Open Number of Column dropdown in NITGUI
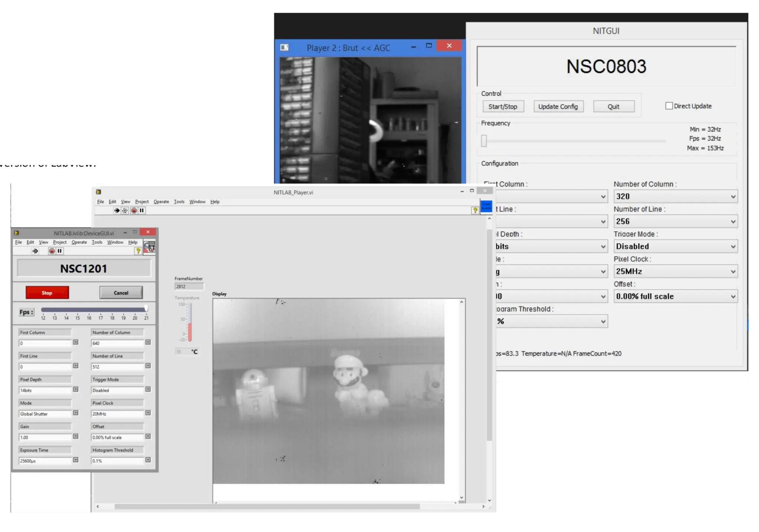 pos(676,196)
